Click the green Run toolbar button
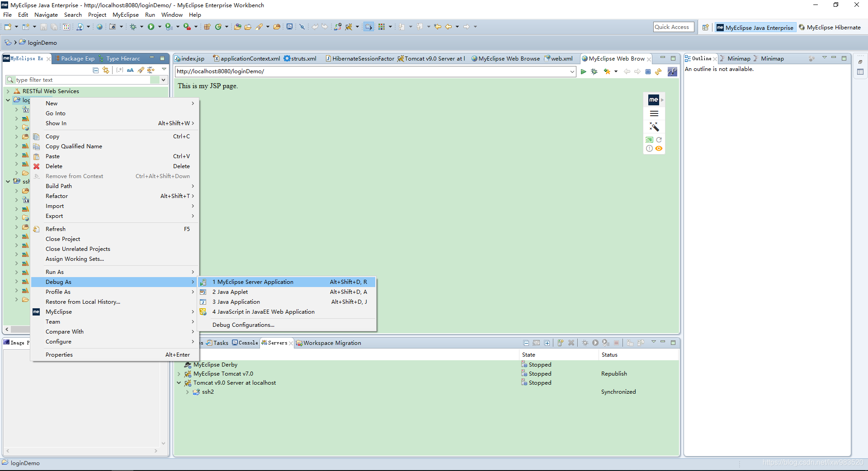Viewport: 868px width, 471px height. (x=151, y=27)
